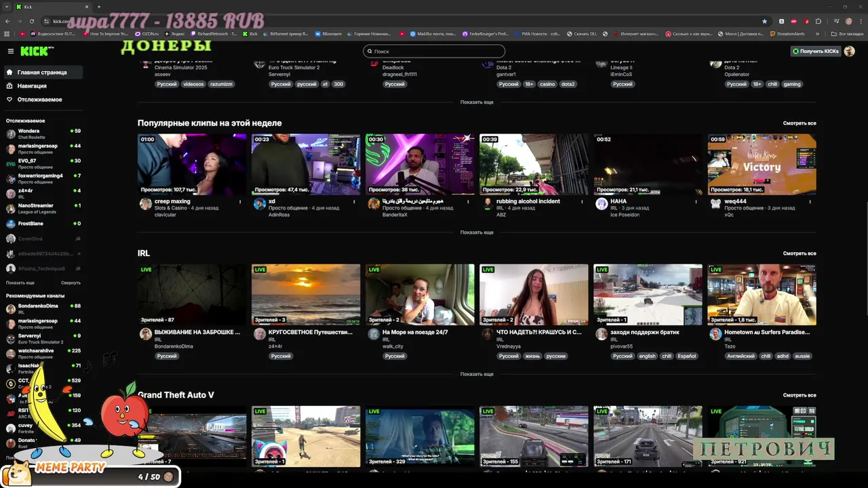868x488 pixels.
Task: Open FrostBlane channel in sidebar
Action: (43, 224)
